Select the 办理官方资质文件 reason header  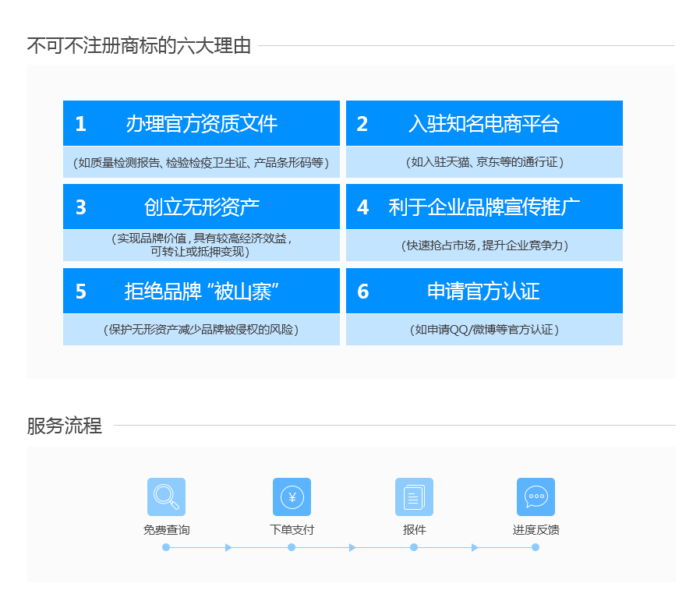tap(201, 123)
